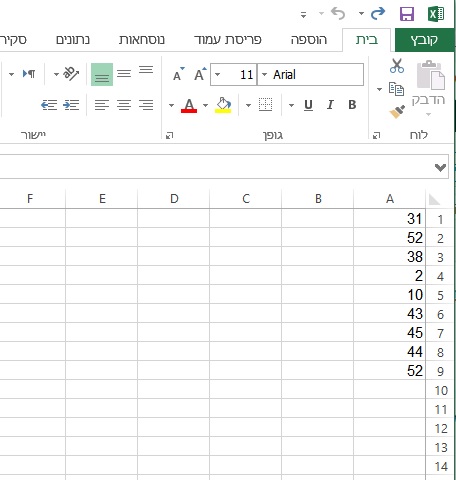This screenshot has width=456, height=480.
Task: Toggle Underline formatting
Action: (x=308, y=105)
